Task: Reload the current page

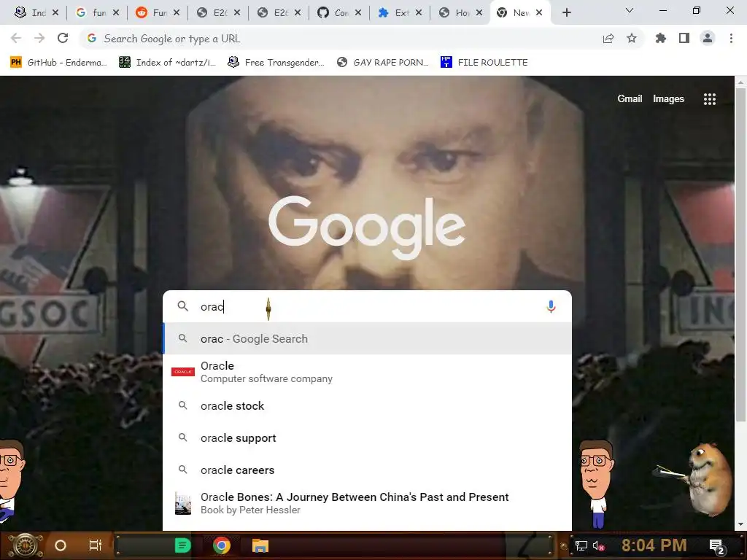Action: [63, 38]
